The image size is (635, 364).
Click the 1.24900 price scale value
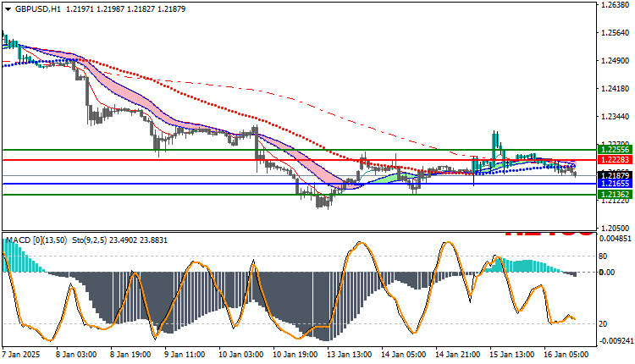click(x=615, y=61)
